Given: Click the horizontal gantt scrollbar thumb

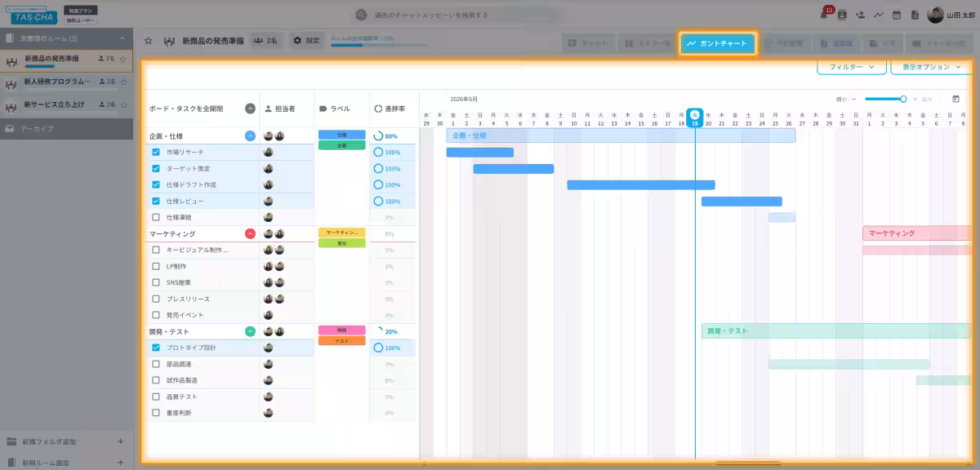Looking at the screenshot, I should pos(749,463).
